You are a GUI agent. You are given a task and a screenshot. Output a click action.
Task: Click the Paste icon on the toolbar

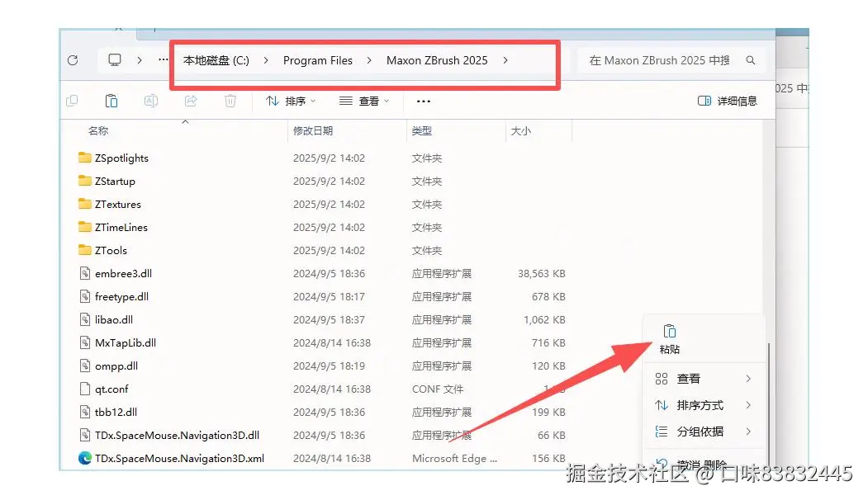(111, 101)
